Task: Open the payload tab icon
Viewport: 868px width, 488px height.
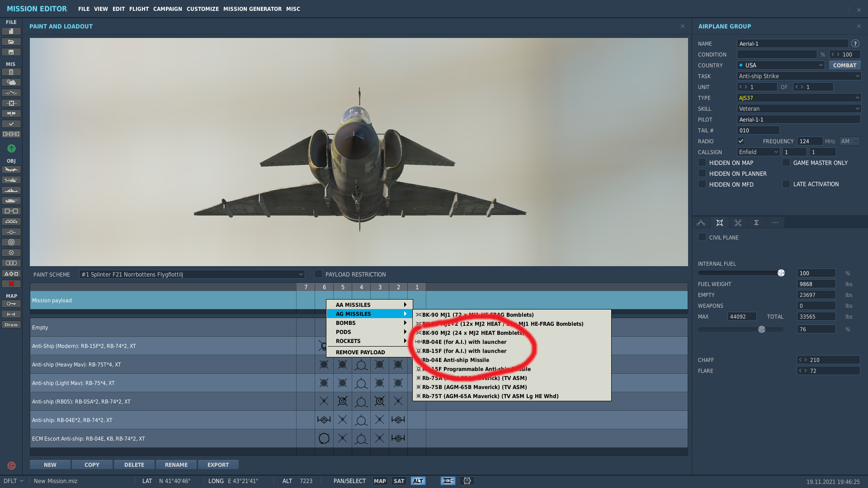Action: (x=720, y=223)
